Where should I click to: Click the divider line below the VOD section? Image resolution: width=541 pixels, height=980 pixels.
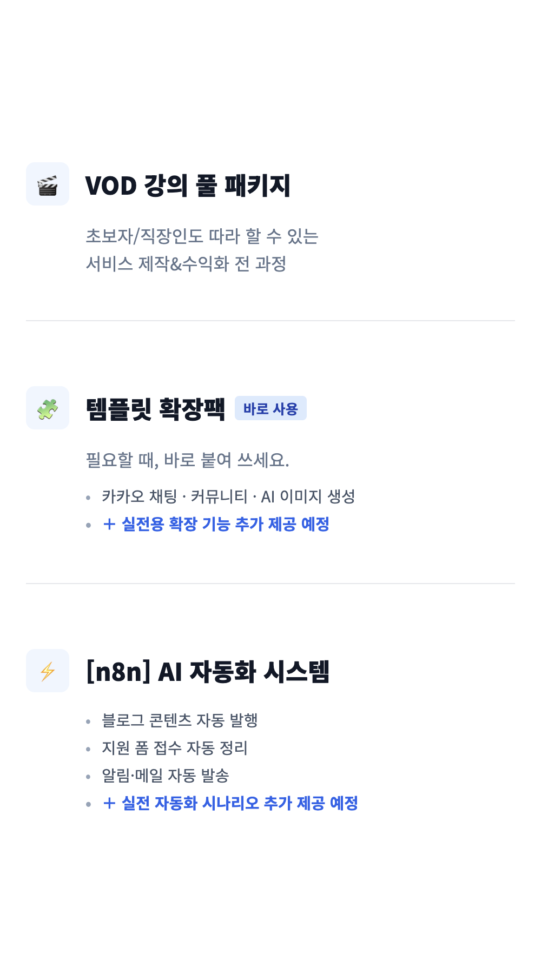[270, 321]
